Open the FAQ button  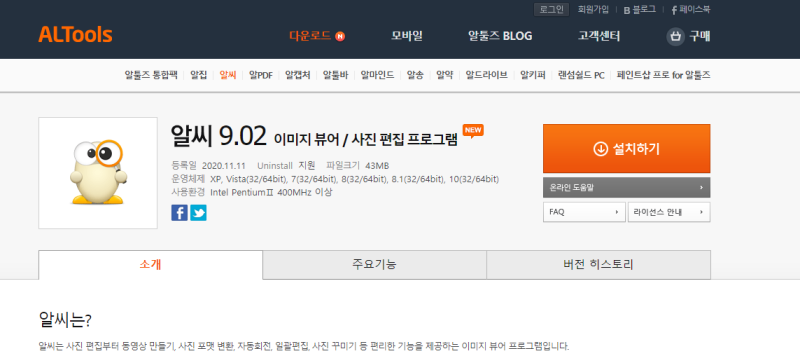click(x=584, y=212)
